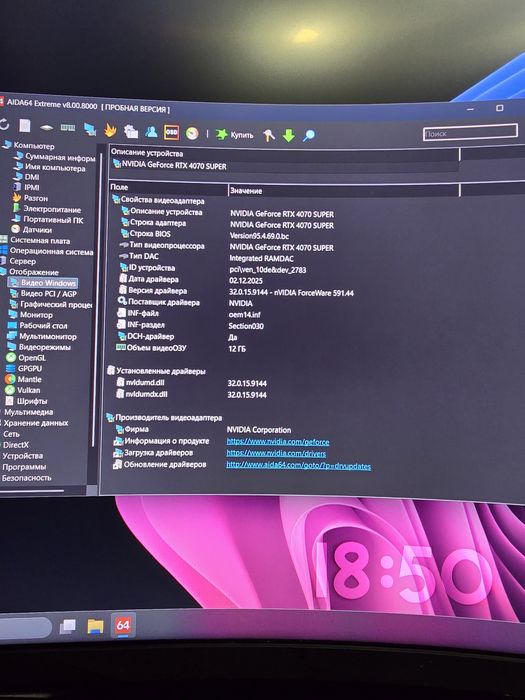Select Устройства category in tree
The height and width of the screenshot is (700, 525).
coord(22,456)
